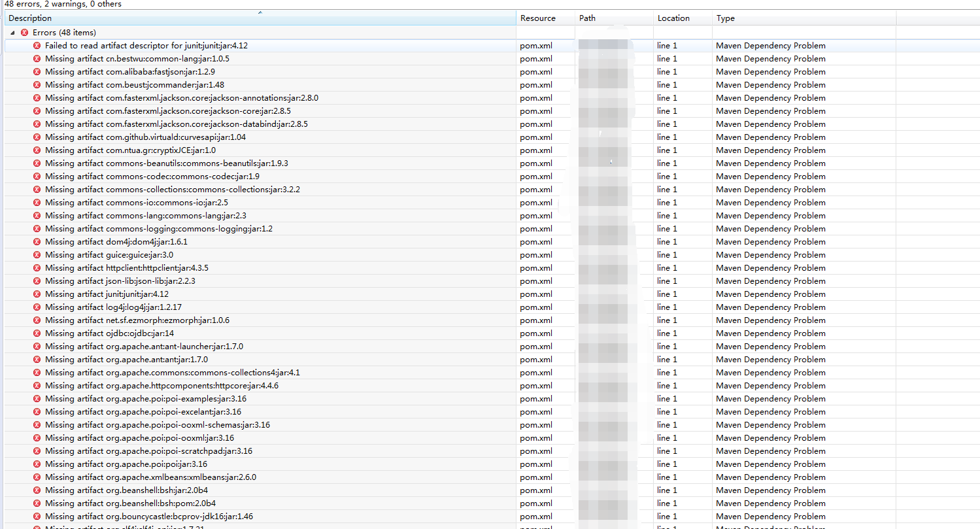Click error icon for jackson-annotations 2.8.0
Image resolution: width=980 pixels, height=529 pixels.
tap(37, 98)
